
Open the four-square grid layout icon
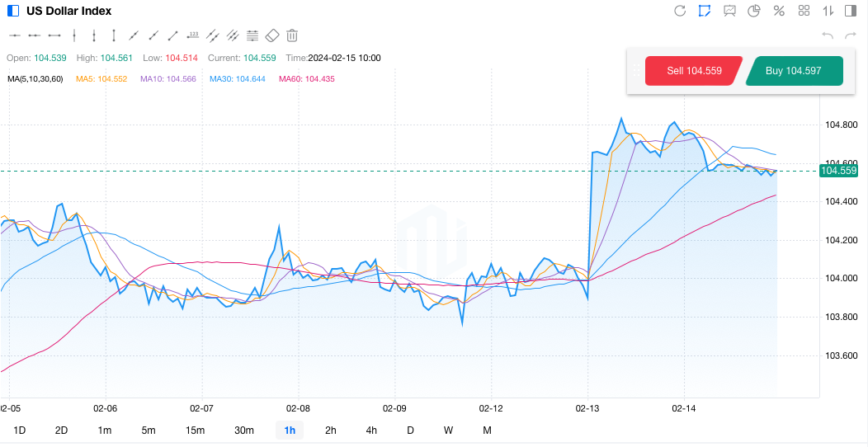click(804, 11)
